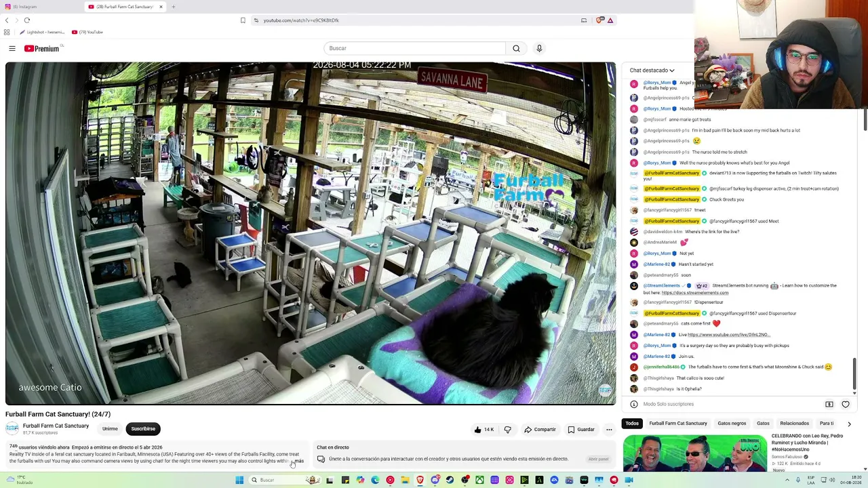
Task: Select the Todos filter chip
Action: [x=632, y=424]
